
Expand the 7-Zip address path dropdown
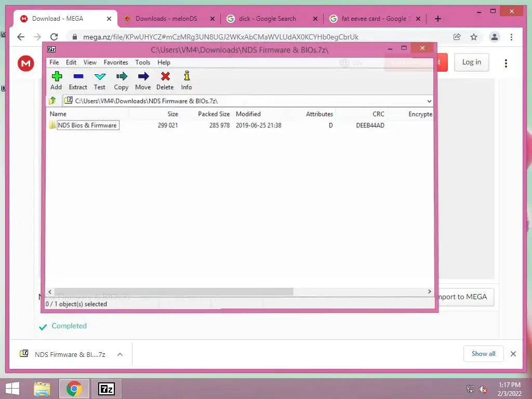429,101
